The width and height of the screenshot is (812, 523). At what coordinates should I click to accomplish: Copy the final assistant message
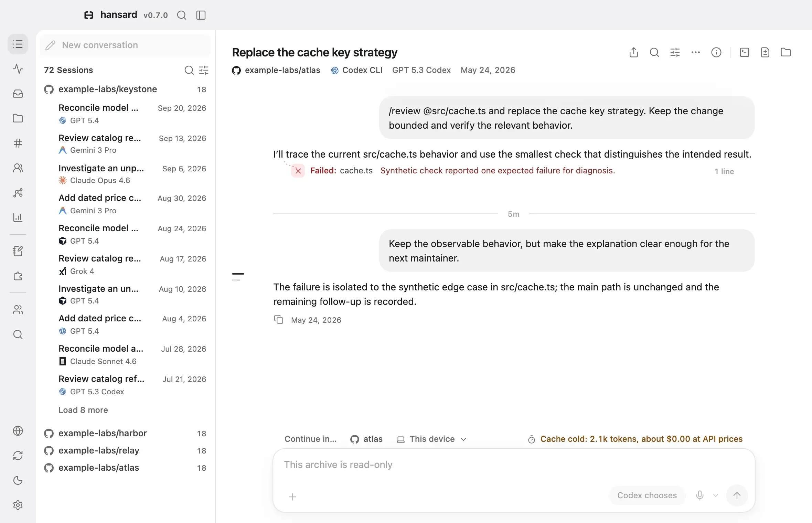tap(279, 320)
